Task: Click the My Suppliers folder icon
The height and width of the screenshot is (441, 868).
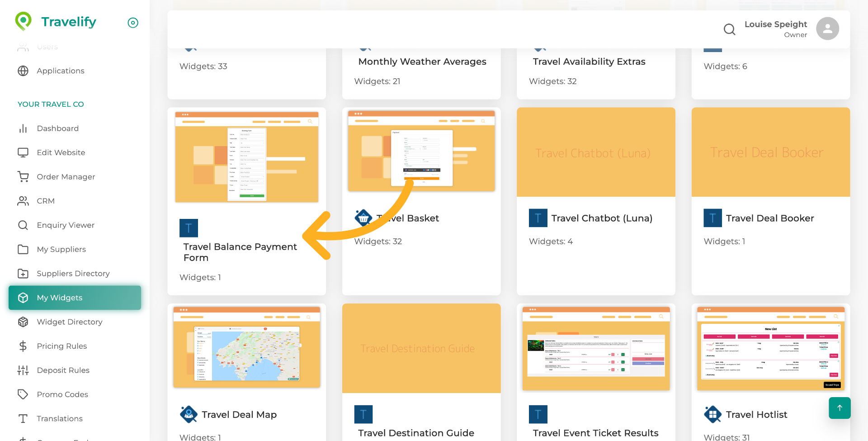Action: click(x=23, y=249)
